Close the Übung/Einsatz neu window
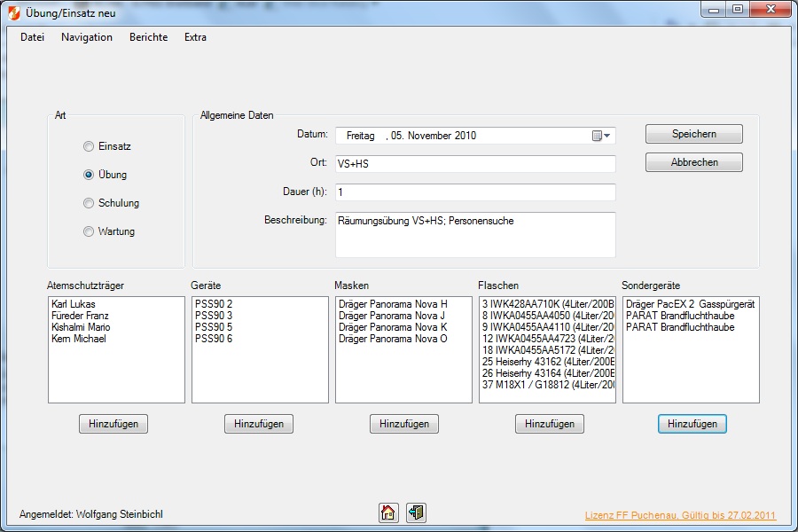Viewport: 798px width, 532px height. click(771, 10)
